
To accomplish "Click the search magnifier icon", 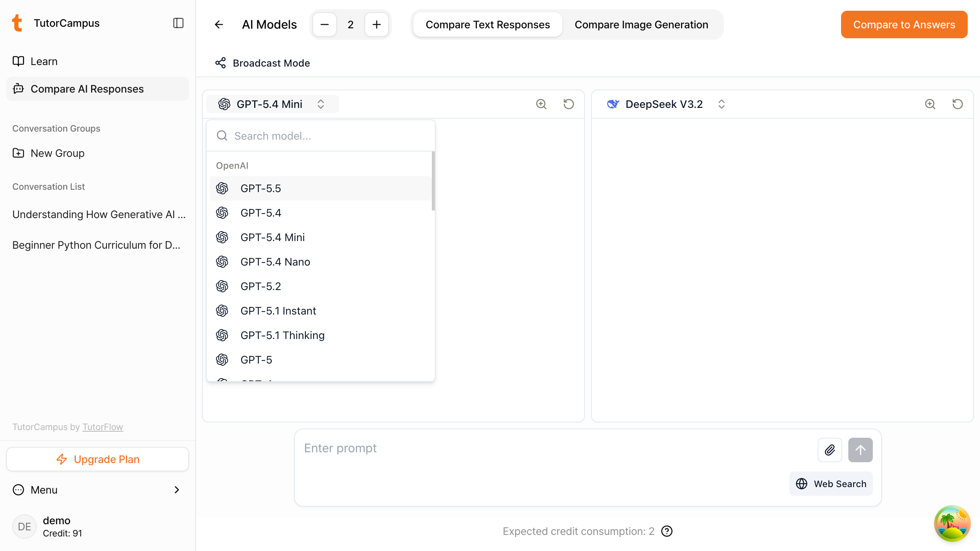I will point(222,135).
